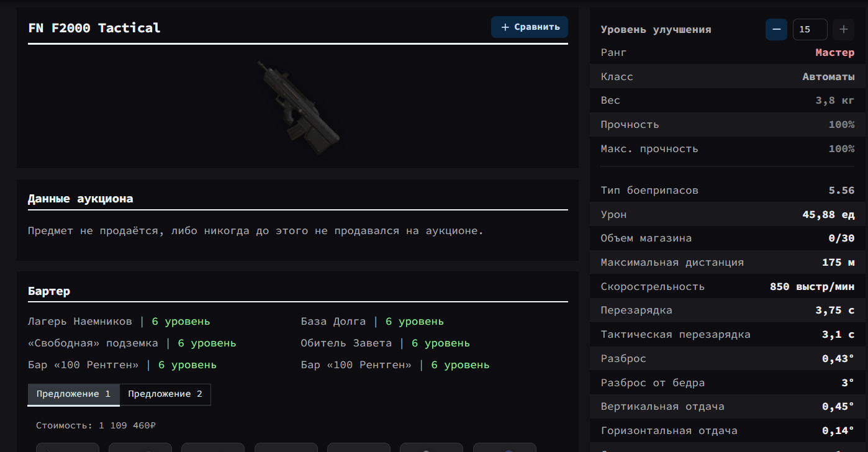Select Обитель Завета barter location

pos(346,343)
